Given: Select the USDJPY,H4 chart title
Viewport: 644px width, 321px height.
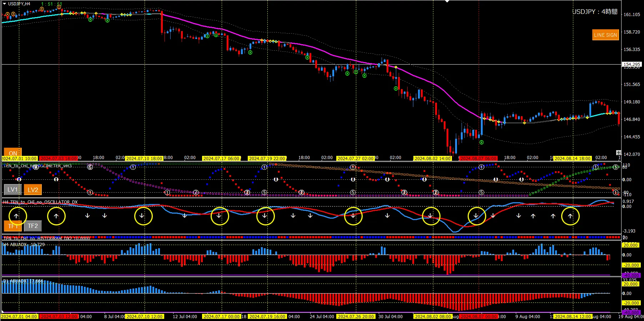Looking at the screenshot, I should point(19,4).
